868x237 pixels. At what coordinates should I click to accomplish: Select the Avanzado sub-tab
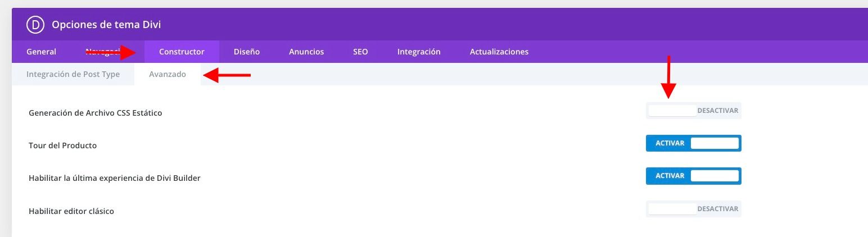(x=168, y=74)
